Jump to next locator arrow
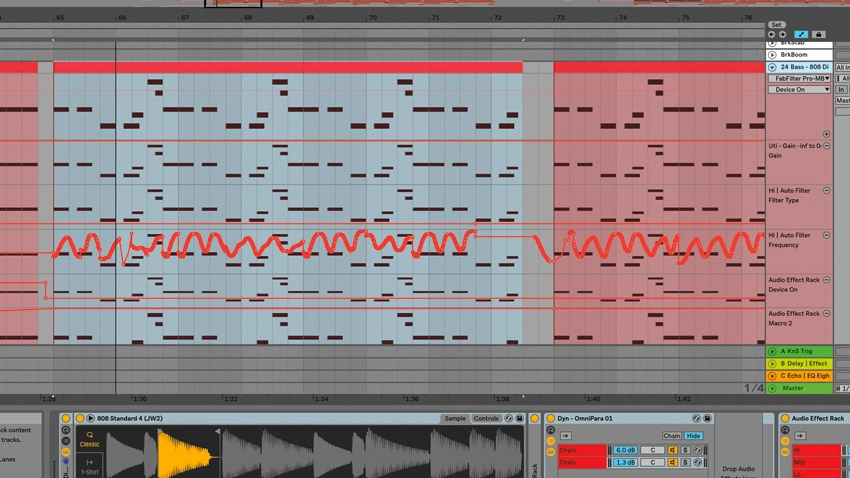This screenshot has height=478, width=850. coord(782,34)
